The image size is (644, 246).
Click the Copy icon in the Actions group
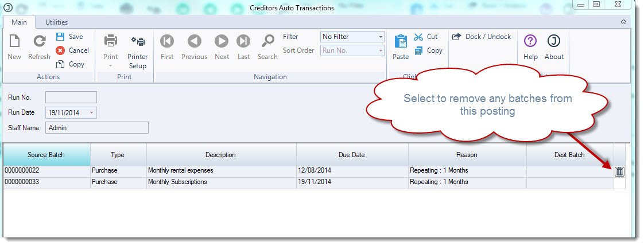[x=60, y=64]
